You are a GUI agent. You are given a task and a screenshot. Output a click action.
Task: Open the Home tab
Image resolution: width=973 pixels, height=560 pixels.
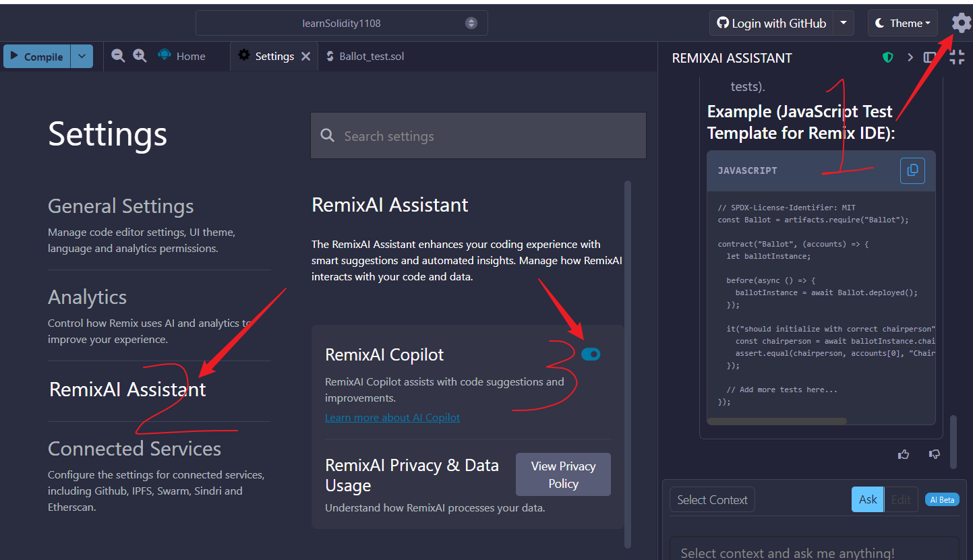tap(190, 57)
